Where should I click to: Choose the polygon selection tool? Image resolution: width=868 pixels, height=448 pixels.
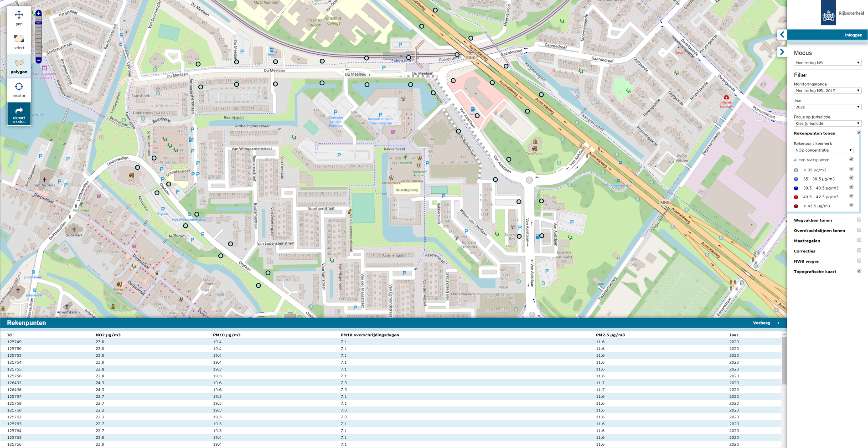click(19, 66)
